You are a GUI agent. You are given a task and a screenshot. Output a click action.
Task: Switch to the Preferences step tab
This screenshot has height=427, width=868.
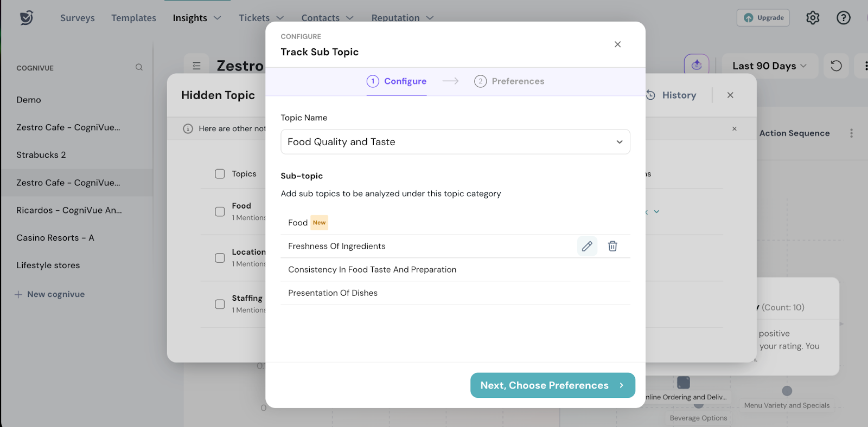point(509,81)
